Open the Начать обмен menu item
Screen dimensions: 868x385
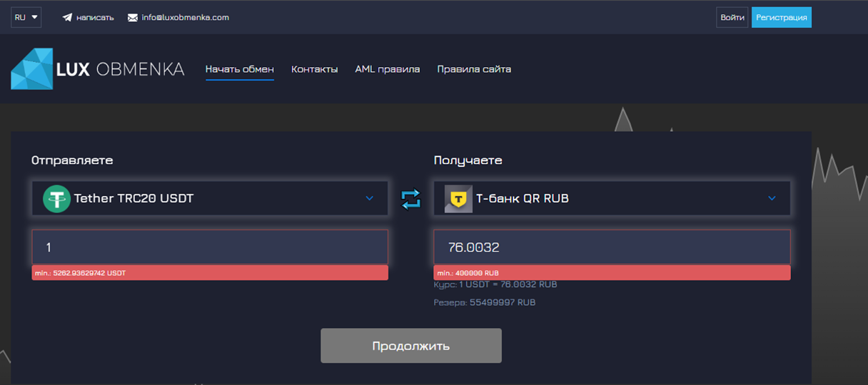(x=239, y=69)
